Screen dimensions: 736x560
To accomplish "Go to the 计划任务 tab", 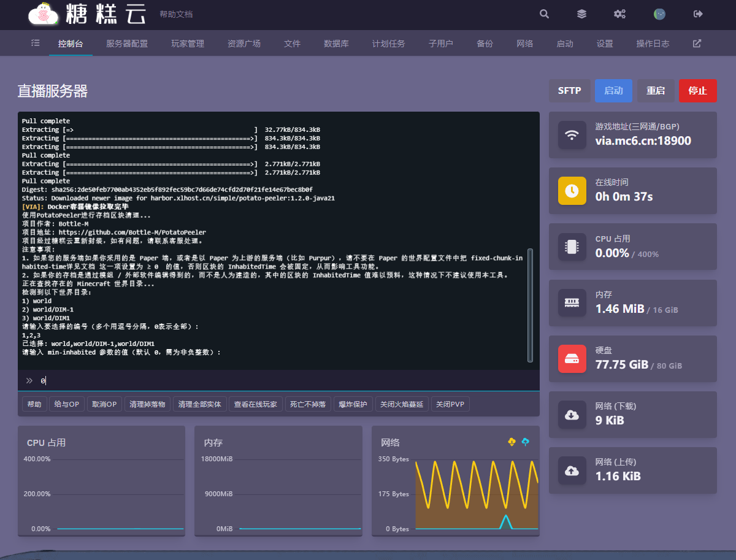I will tap(388, 44).
